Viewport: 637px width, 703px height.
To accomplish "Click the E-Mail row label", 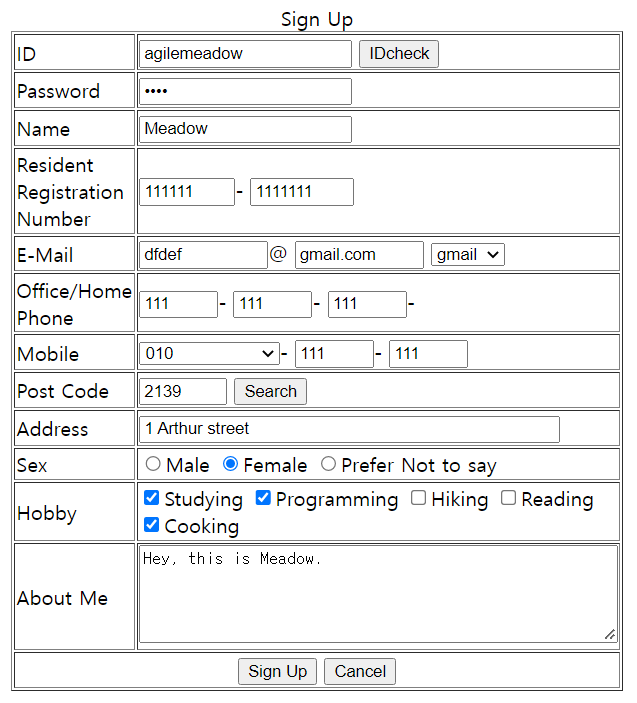I will [x=45, y=256].
